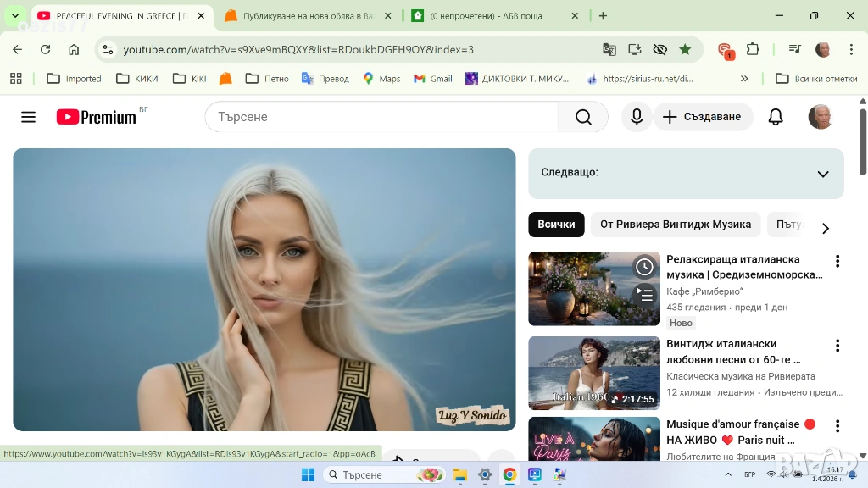Expand hidden bookmarks overflow chevron
This screenshot has width=868, height=488.
point(744,79)
